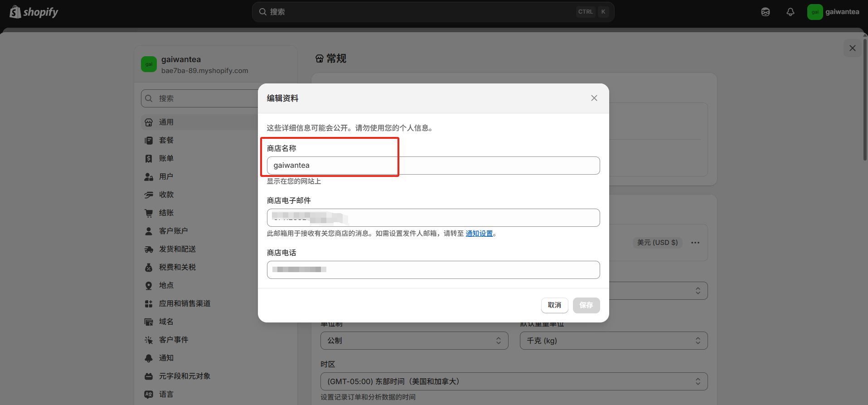Select the 地点 location pin icon
The width and height of the screenshot is (868, 405).
point(149,286)
